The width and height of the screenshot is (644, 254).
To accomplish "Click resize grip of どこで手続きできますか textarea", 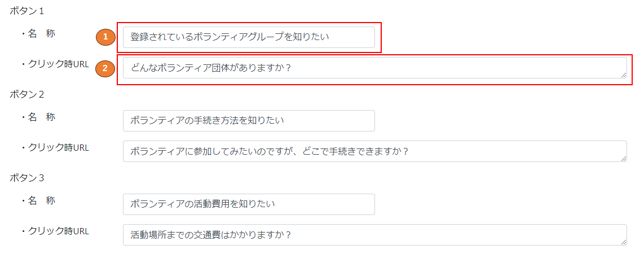I will [624, 158].
